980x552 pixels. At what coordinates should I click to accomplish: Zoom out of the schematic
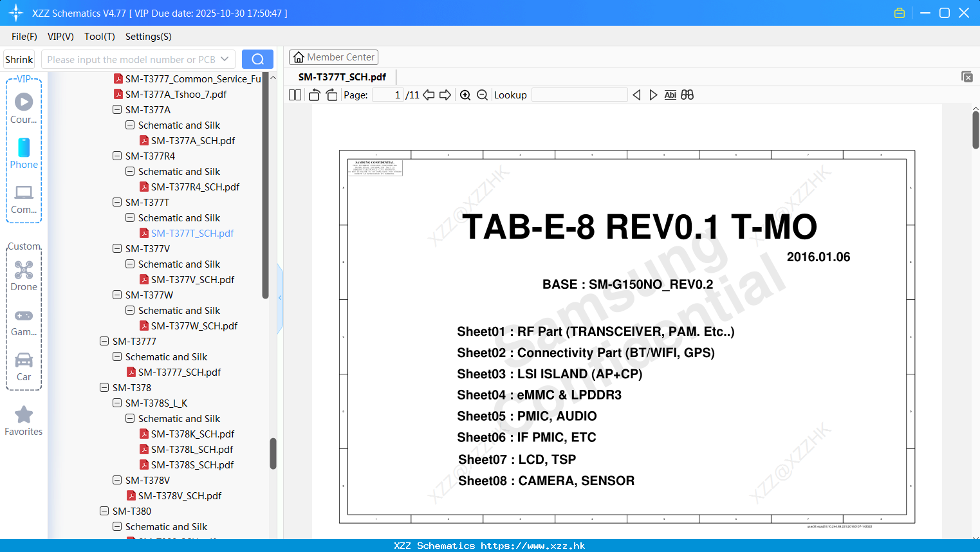[482, 95]
